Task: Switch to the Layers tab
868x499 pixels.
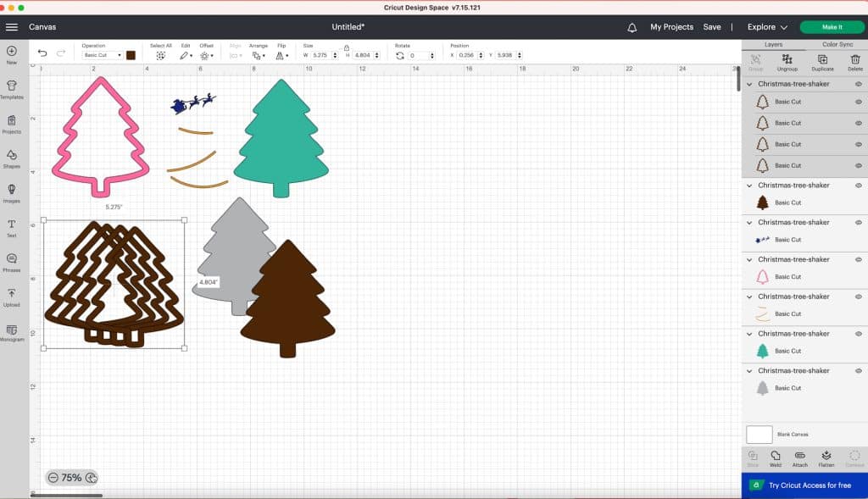Action: [x=773, y=44]
